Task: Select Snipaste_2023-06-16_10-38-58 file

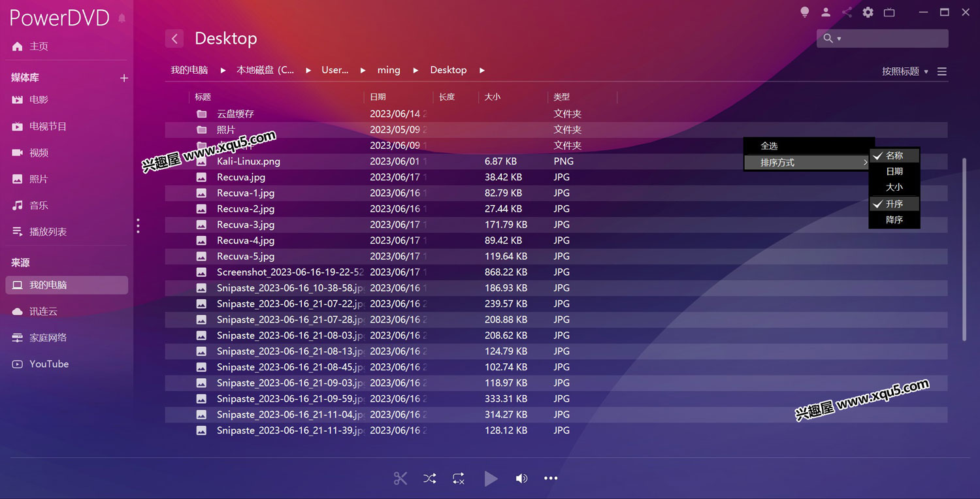Action: click(x=555, y=288)
